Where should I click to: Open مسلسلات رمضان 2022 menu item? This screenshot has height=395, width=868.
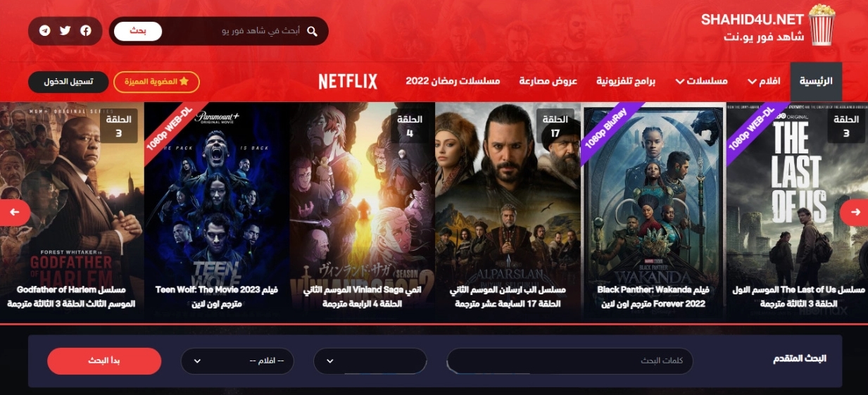coord(453,82)
